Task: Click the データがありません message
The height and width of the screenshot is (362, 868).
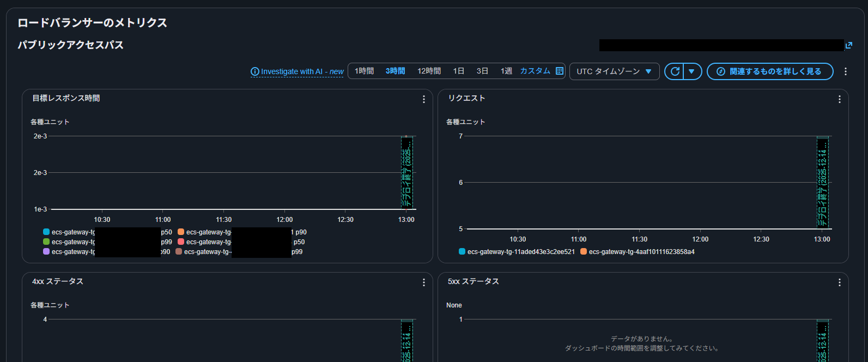Action: tap(642, 339)
